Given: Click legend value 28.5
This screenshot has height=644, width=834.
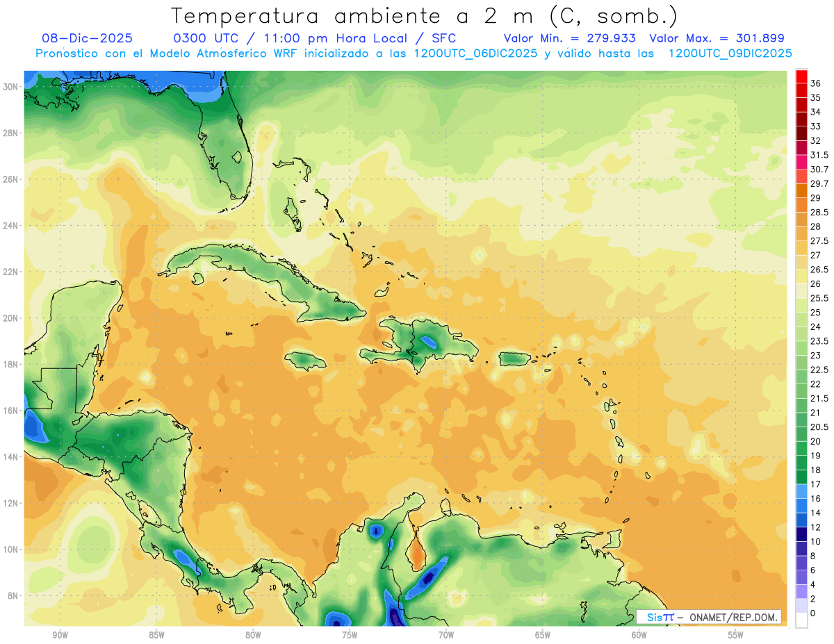Looking at the screenshot, I should coord(819,212).
